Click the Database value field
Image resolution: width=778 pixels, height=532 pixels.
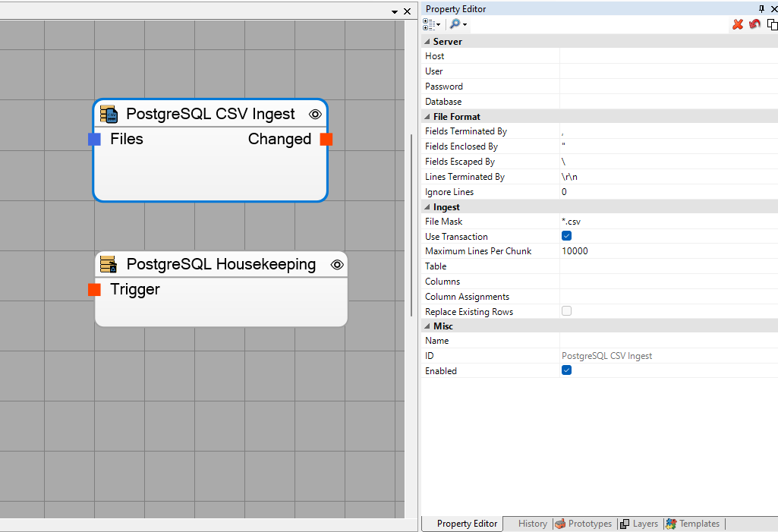[x=669, y=101]
